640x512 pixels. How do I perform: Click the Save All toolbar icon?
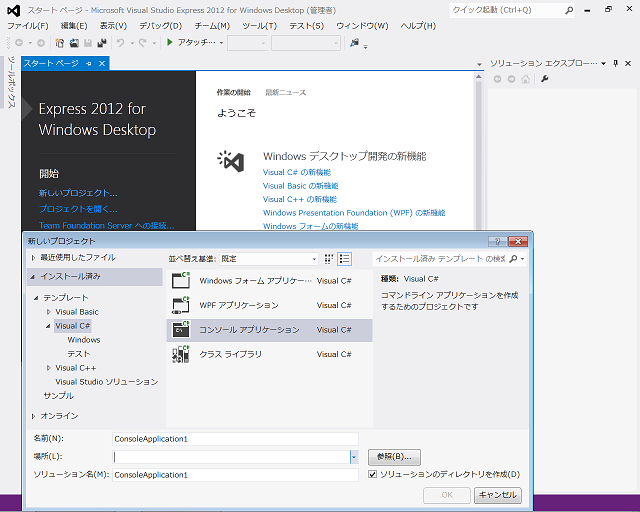pos(102,42)
